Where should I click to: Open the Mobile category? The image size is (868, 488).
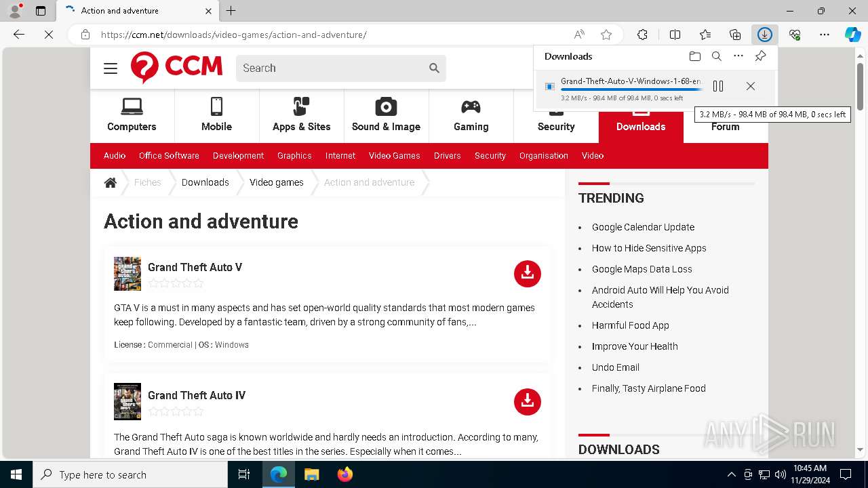(x=216, y=115)
